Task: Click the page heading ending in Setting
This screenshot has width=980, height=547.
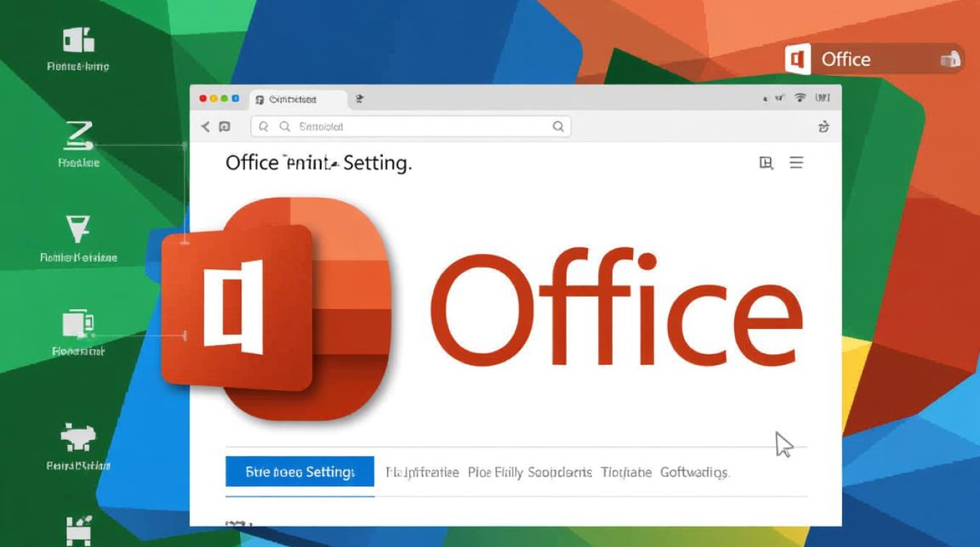Action: click(x=319, y=163)
